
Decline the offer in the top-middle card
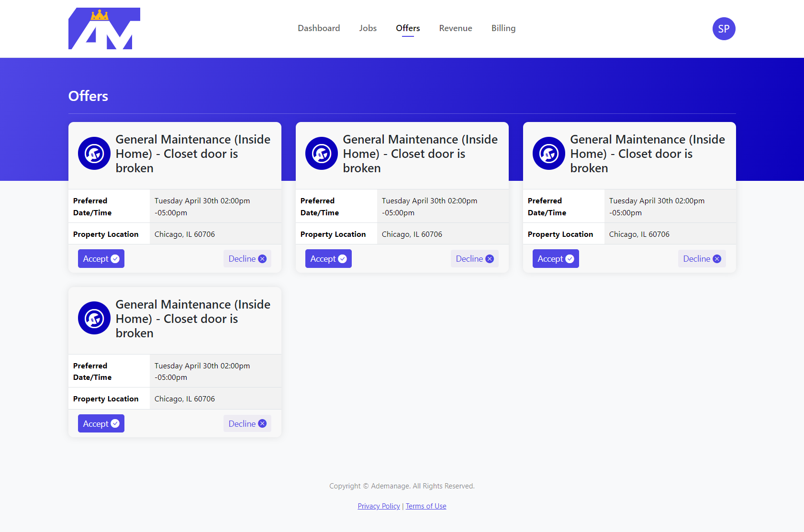coord(474,259)
